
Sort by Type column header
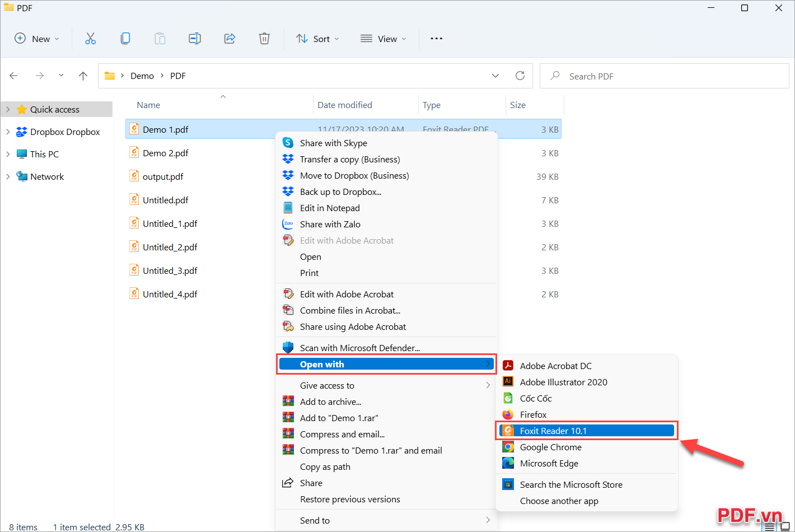pos(432,105)
